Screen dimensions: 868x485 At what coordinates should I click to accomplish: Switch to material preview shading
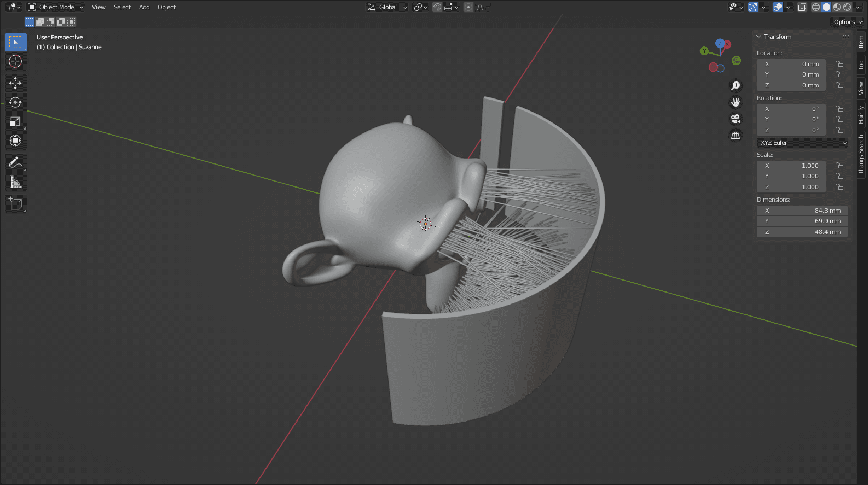(837, 7)
